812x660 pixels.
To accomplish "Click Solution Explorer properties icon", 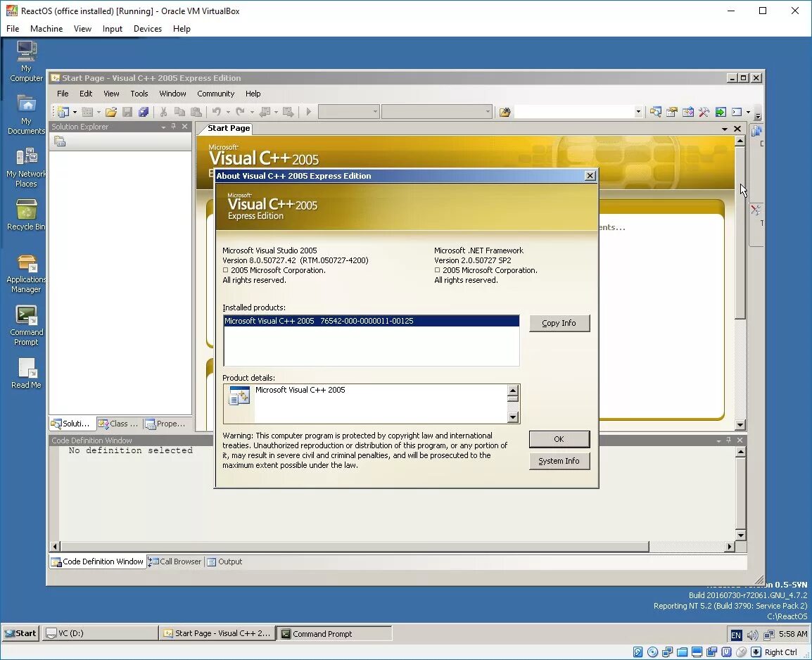I will (60, 141).
